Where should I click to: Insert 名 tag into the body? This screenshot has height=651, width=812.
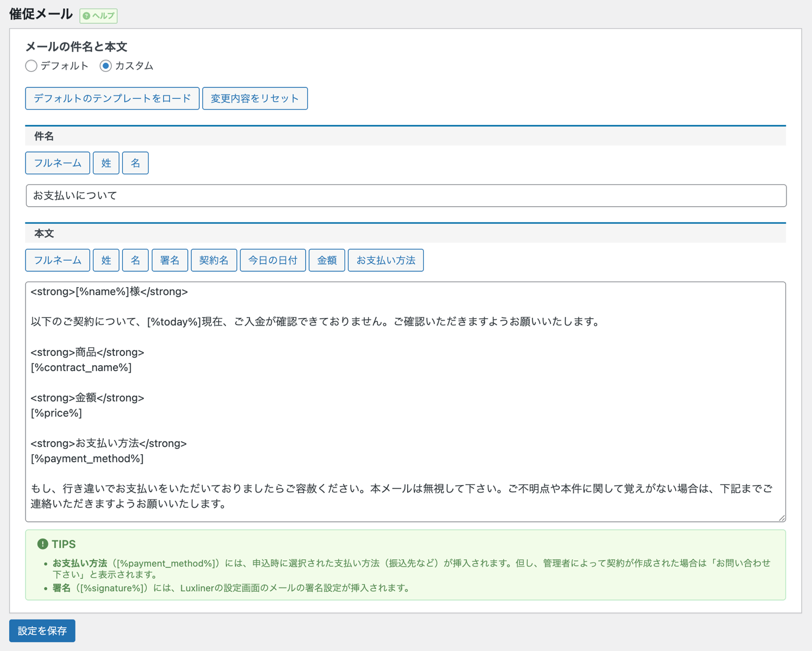pyautogui.click(x=135, y=260)
